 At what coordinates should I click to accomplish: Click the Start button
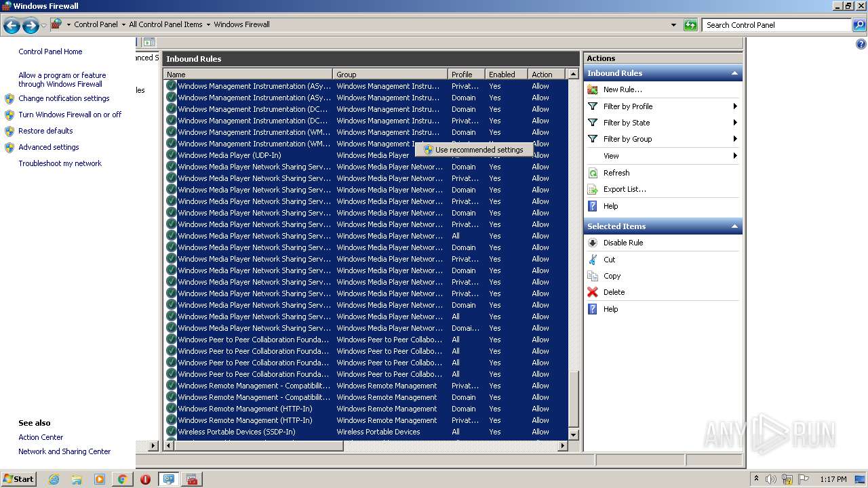(19, 479)
